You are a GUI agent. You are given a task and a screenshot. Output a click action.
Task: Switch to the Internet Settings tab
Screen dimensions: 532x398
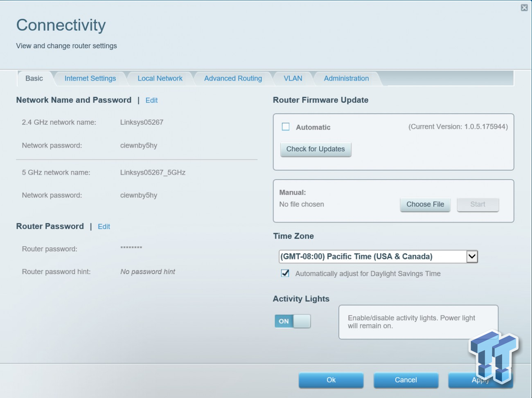point(90,78)
